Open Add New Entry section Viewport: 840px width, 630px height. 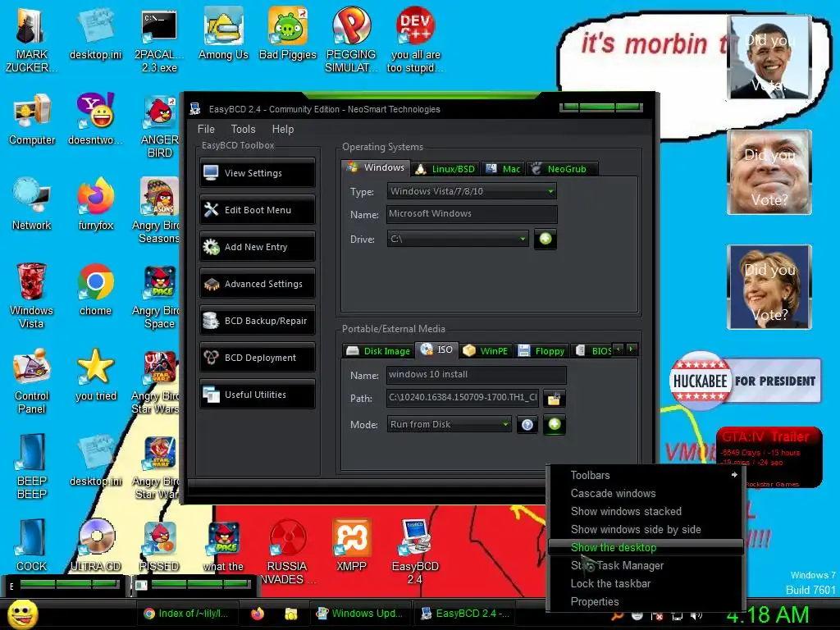257,247
